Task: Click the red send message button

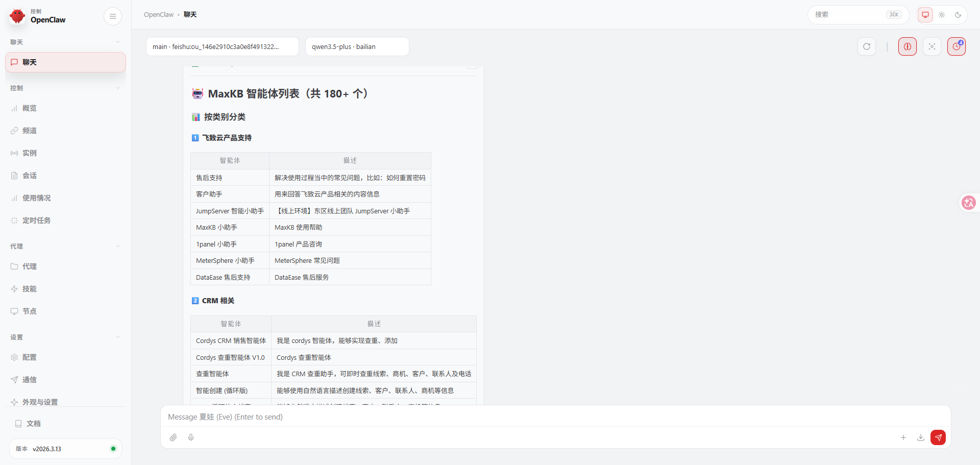Action: (938, 437)
